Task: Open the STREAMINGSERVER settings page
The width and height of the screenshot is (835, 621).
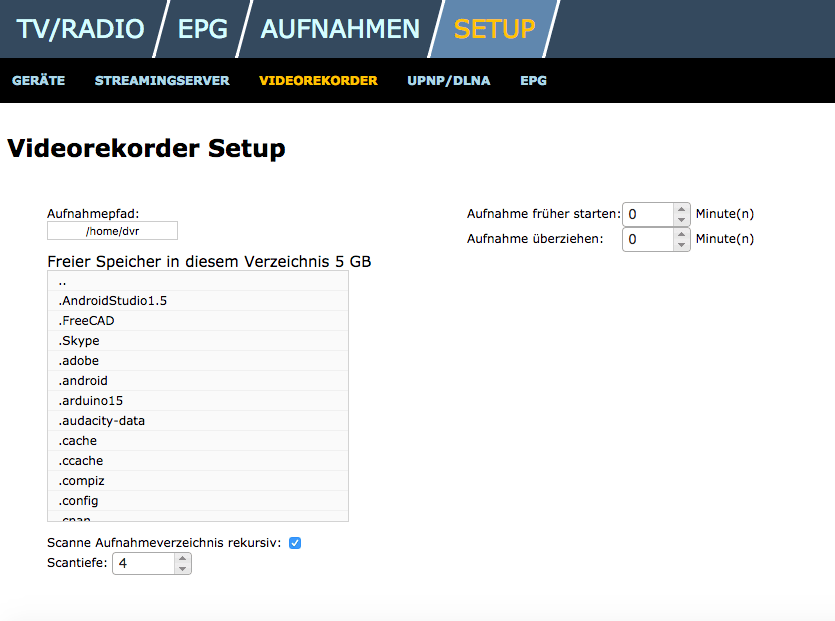Action: coord(162,79)
